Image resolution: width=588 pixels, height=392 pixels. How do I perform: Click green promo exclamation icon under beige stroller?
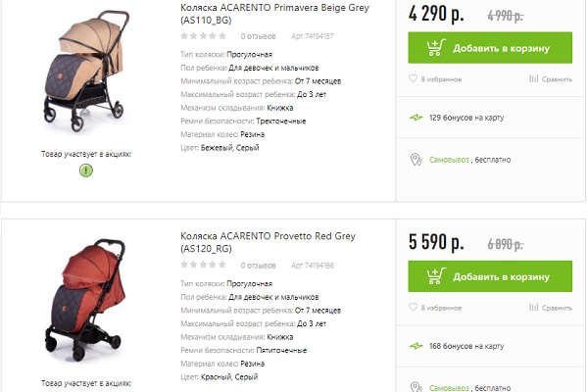pyautogui.click(x=85, y=171)
